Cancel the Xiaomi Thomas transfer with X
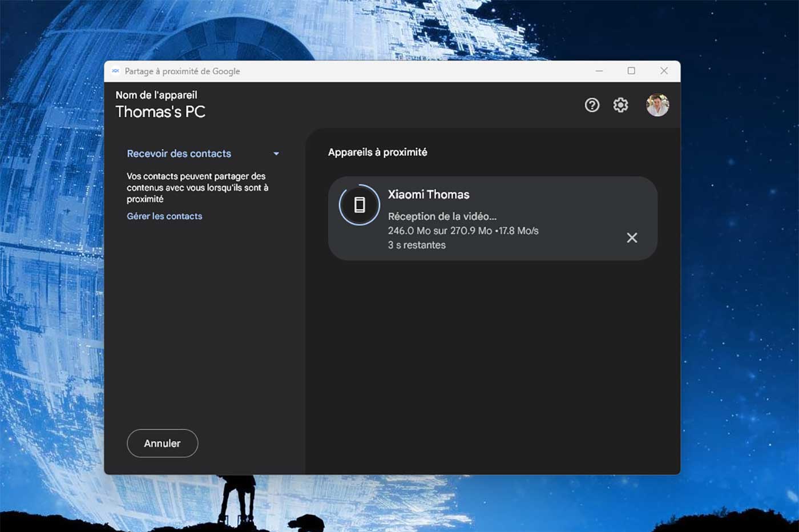 pos(632,237)
